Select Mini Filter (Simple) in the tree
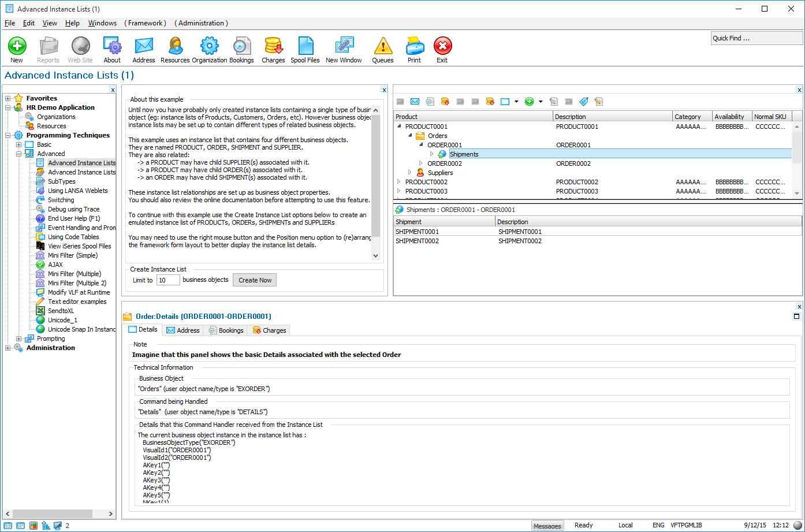 click(72, 255)
